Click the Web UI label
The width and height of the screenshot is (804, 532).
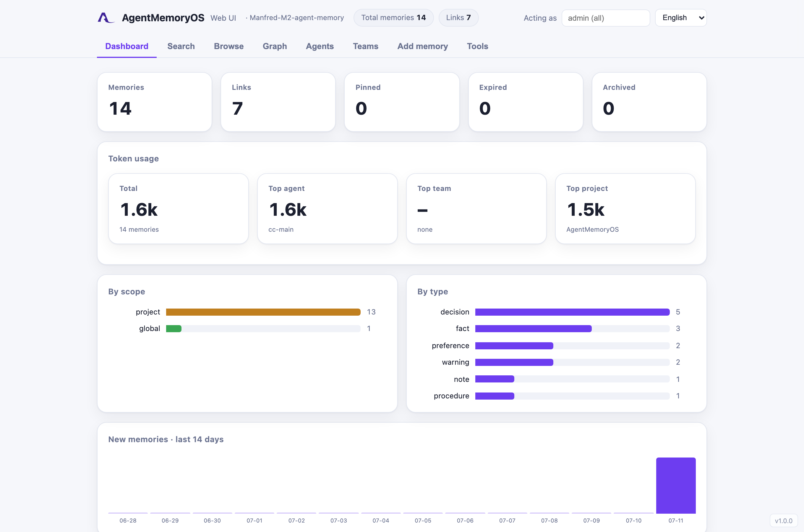tap(223, 18)
